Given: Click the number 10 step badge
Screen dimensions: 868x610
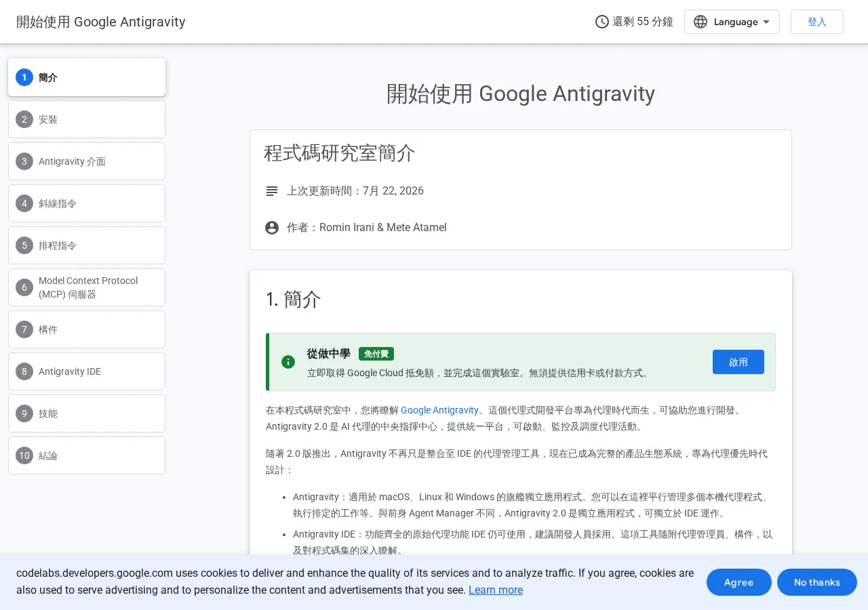Looking at the screenshot, I should click(24, 455).
